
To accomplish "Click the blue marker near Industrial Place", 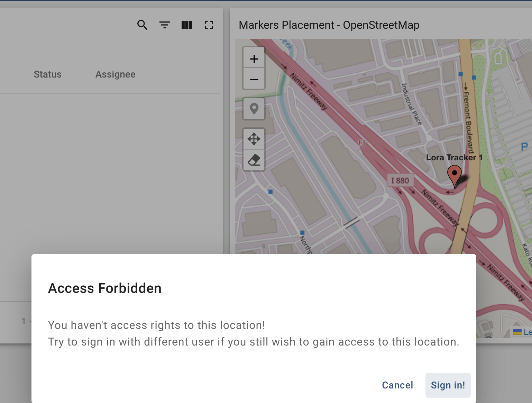I will (460, 73).
